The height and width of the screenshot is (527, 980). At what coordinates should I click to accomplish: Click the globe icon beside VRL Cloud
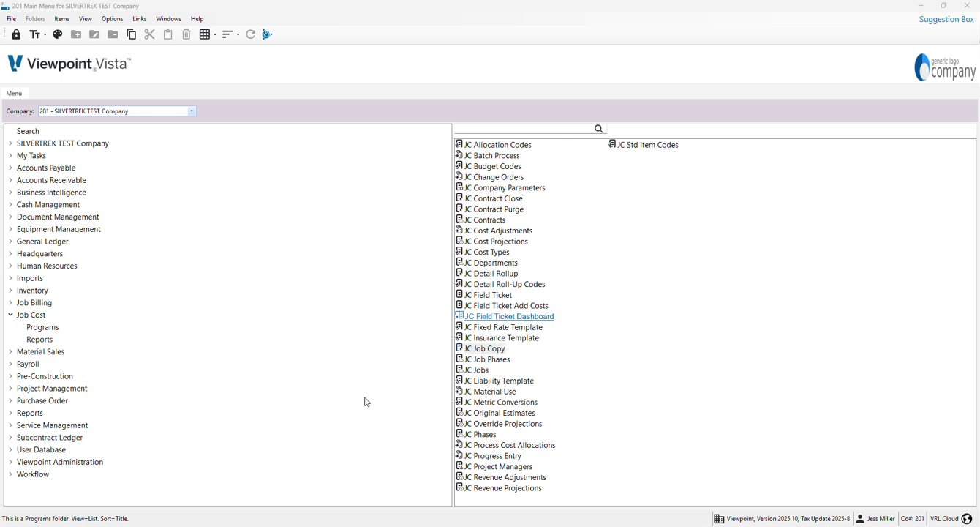(x=967, y=519)
